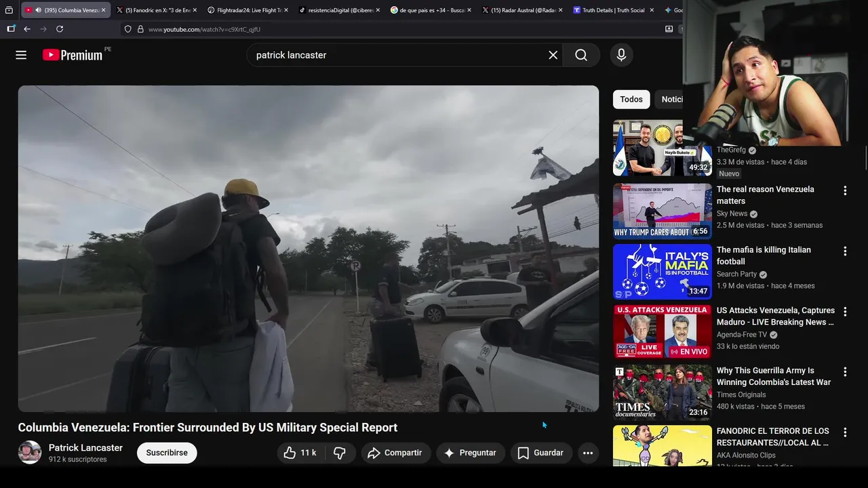Open the EN VIVO U.S. Attacks Venezuela thumbnail
Image resolution: width=868 pixels, height=488 pixels.
click(x=663, y=331)
